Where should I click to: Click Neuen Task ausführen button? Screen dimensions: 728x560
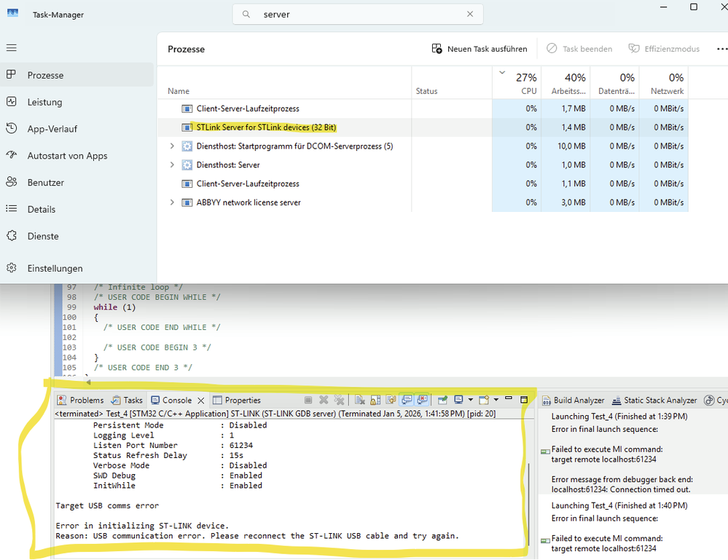click(480, 49)
